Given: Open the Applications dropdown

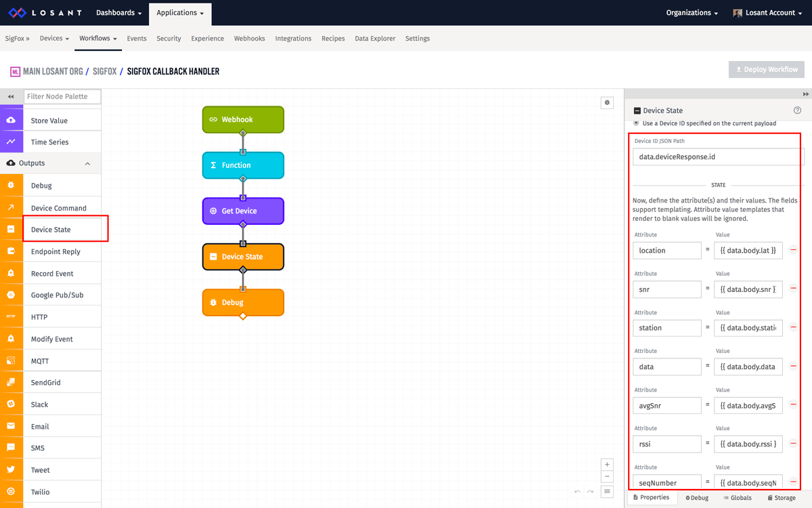Looking at the screenshot, I should coord(181,13).
